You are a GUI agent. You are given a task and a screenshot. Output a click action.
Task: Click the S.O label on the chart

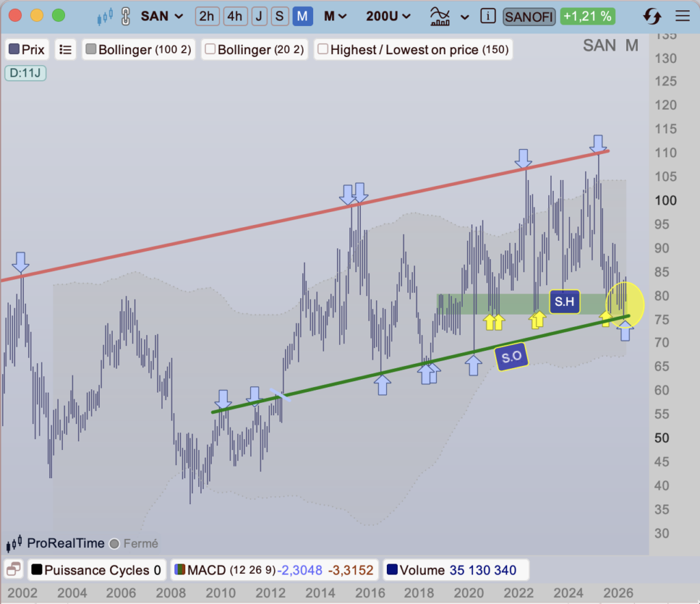(511, 356)
